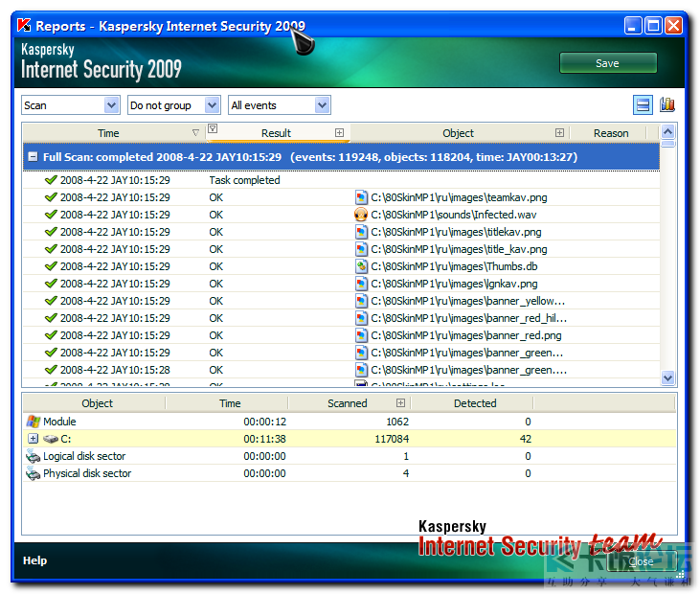This screenshot has height=594, width=700.
Task: Click the Object column header in summary table
Action: point(98,403)
